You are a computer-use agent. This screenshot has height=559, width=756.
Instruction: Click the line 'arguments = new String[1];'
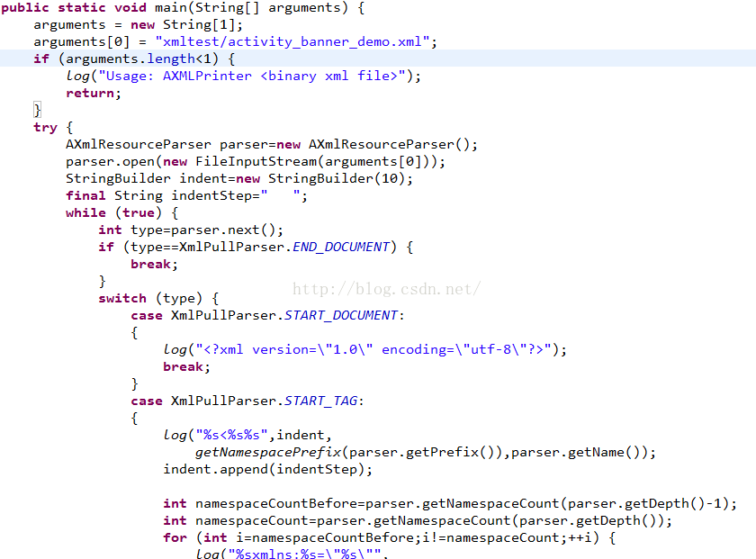coord(139,24)
